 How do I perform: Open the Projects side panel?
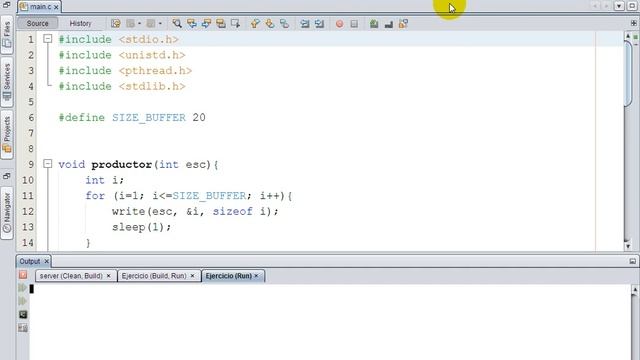(x=7, y=135)
